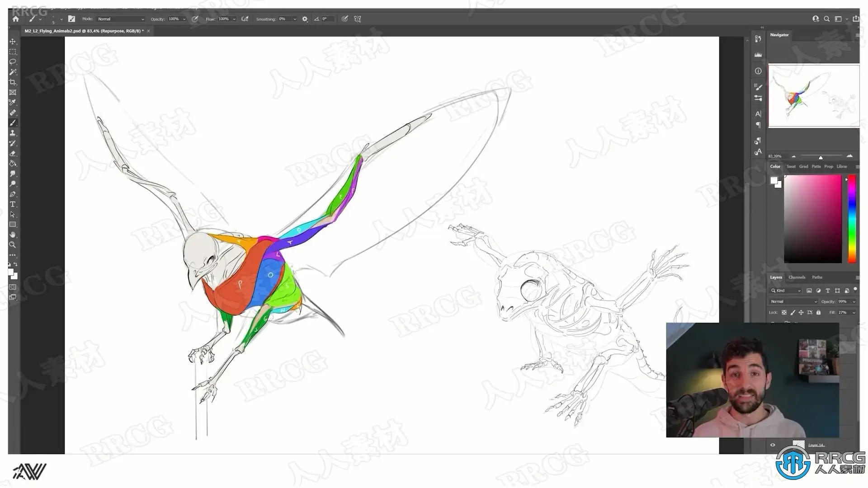The width and height of the screenshot is (868, 488).
Task: Open the brush Mode dropdown
Action: click(121, 19)
